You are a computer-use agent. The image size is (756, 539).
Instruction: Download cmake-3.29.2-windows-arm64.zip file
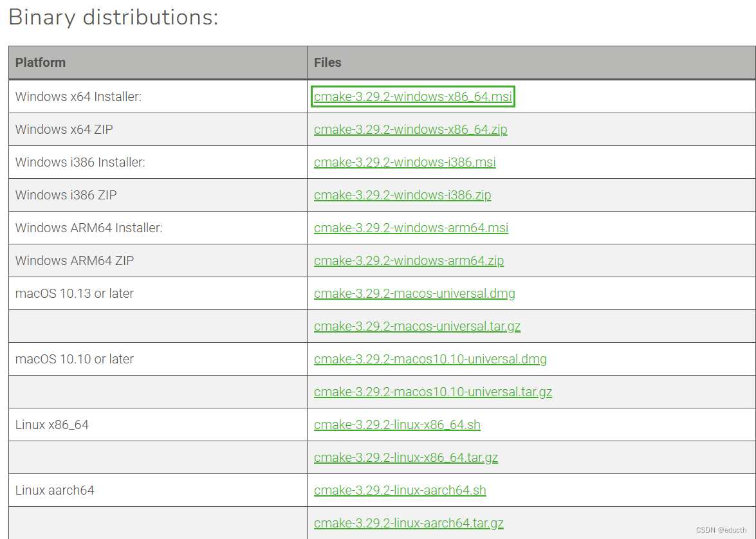click(x=409, y=260)
